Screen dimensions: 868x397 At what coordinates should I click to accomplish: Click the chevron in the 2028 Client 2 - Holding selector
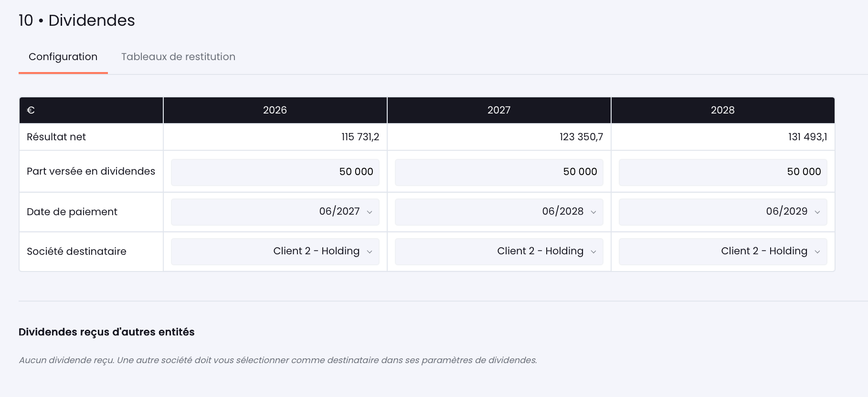(x=817, y=252)
